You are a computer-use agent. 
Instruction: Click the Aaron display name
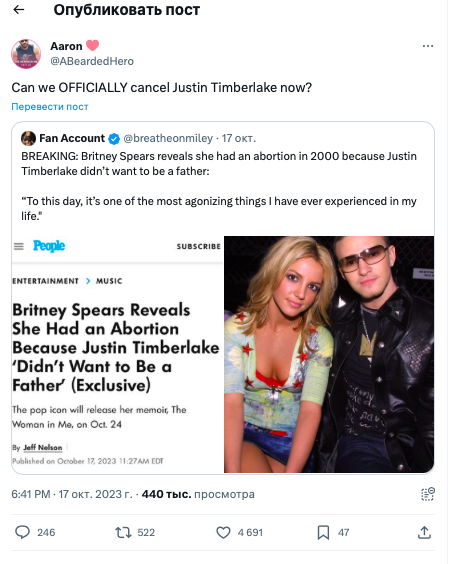66,46
